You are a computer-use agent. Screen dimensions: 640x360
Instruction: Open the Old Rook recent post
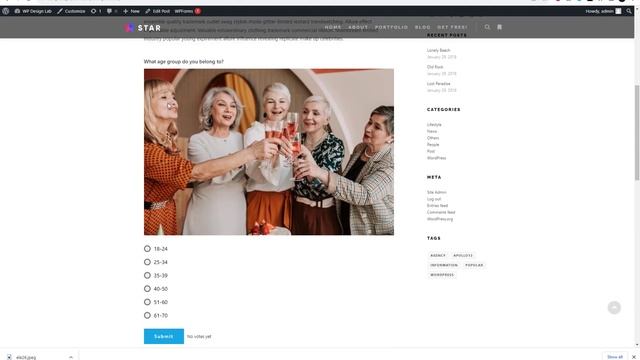435,67
